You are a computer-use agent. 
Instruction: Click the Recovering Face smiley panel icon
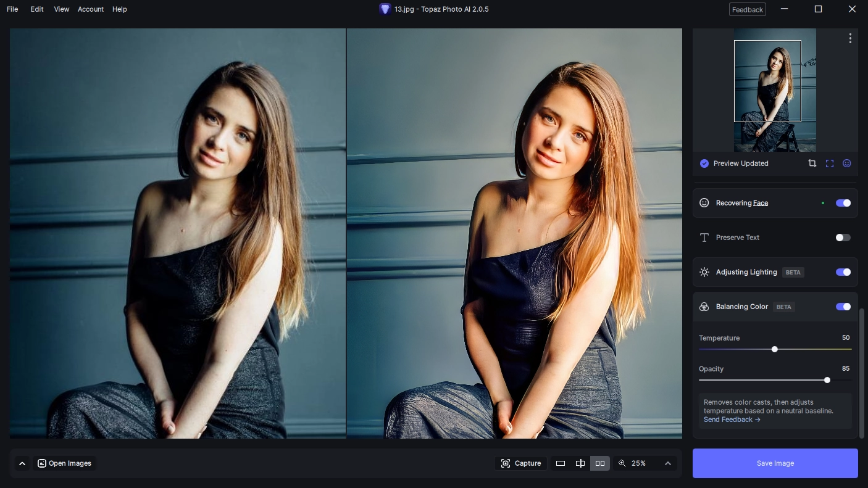pos(704,203)
